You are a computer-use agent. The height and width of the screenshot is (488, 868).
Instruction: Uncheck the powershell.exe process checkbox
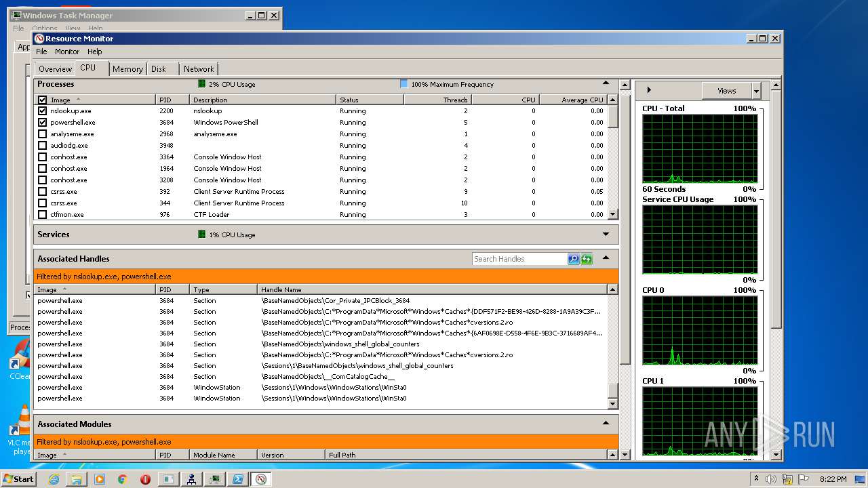[43, 122]
